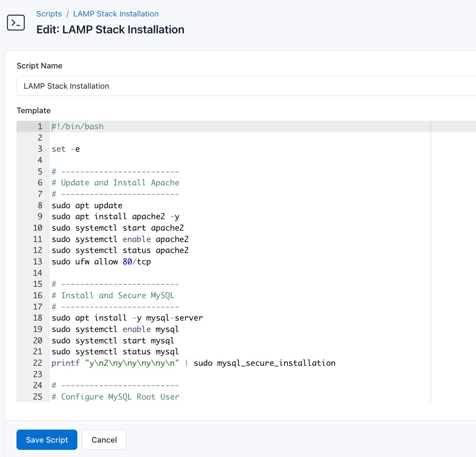Image resolution: width=476 pixels, height=457 pixels.
Task: Place cursor on the sudo apt update line
Action: click(x=87, y=205)
